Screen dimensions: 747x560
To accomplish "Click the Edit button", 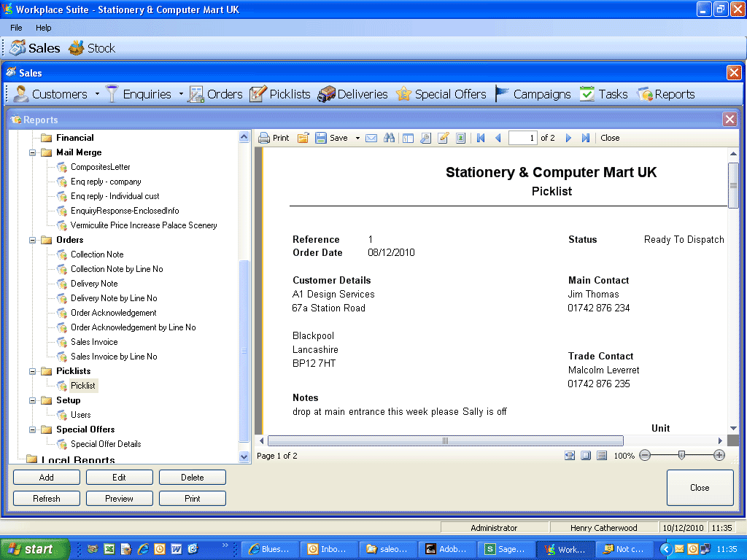I will point(120,478).
